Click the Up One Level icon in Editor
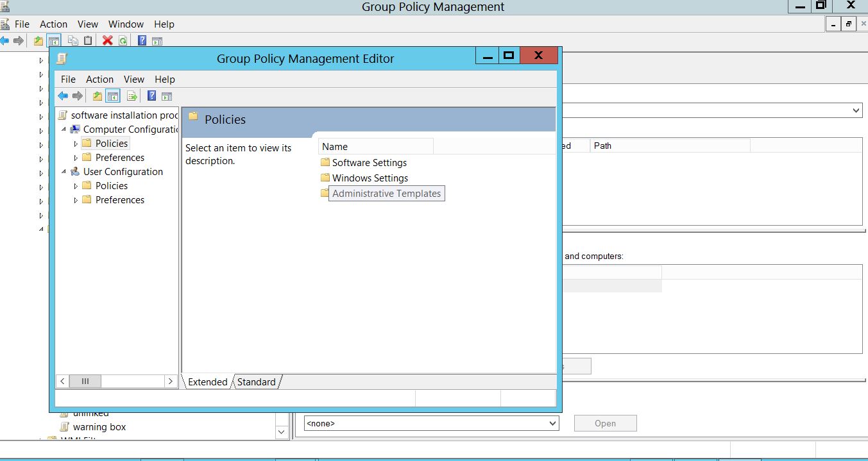This screenshot has height=461, width=868. tap(98, 96)
